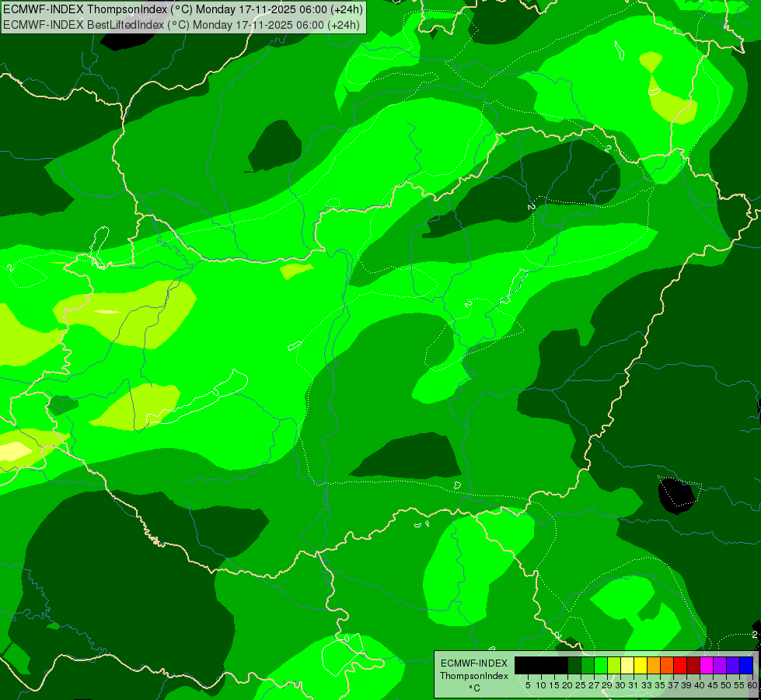
Task: Click the BestLiftedIndex title line at top
Action: point(182,24)
